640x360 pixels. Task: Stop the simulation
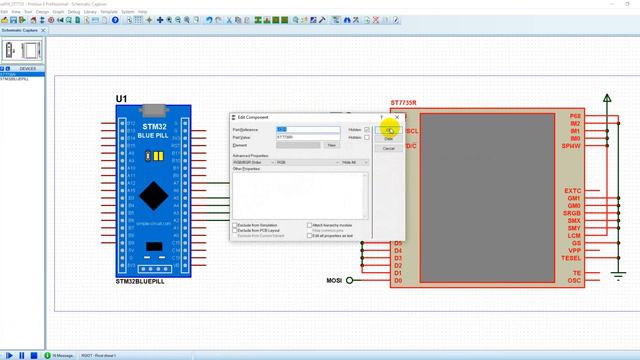pyautogui.click(x=34, y=356)
